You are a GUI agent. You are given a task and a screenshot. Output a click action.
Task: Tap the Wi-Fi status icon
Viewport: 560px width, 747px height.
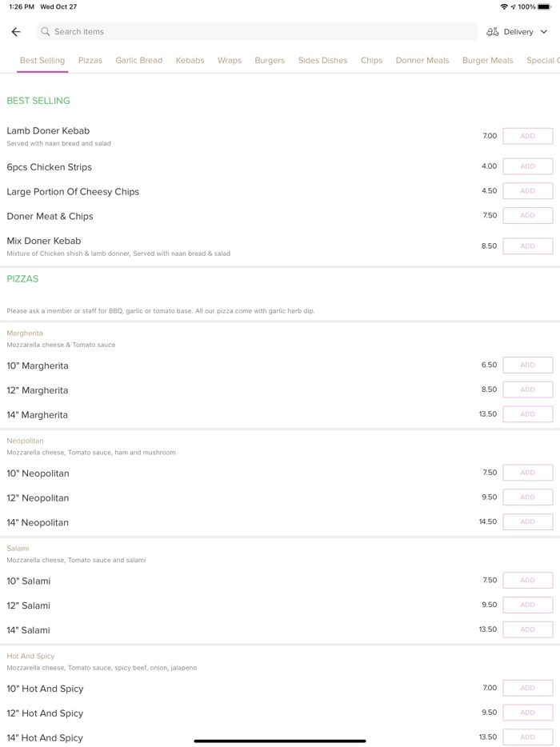(504, 6)
